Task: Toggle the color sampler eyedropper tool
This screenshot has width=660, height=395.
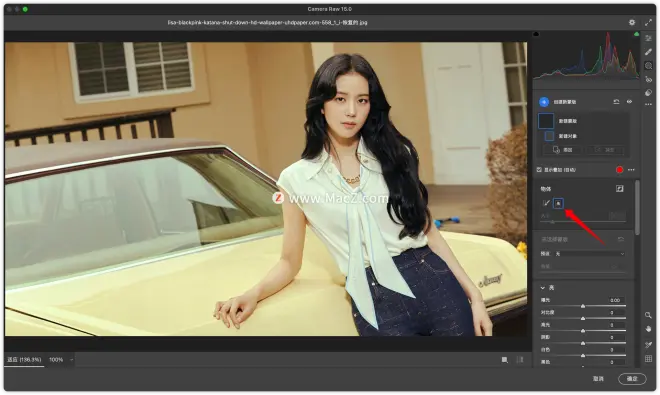Action: point(648,345)
